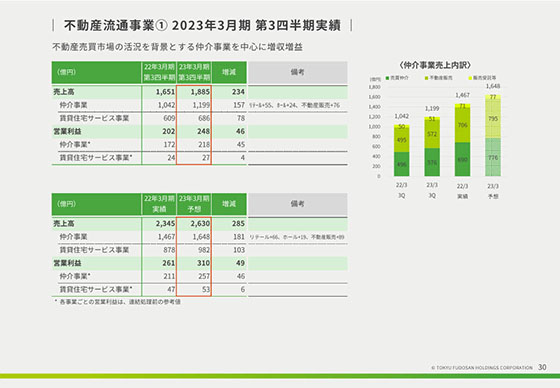This screenshot has width=560, height=388.
Task: Click the change value 103
Action: [239, 250]
